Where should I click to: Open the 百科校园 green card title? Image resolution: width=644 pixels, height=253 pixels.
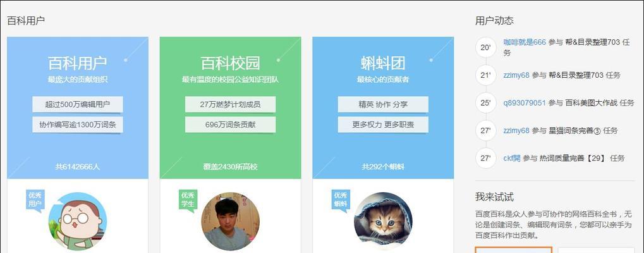pyautogui.click(x=231, y=63)
